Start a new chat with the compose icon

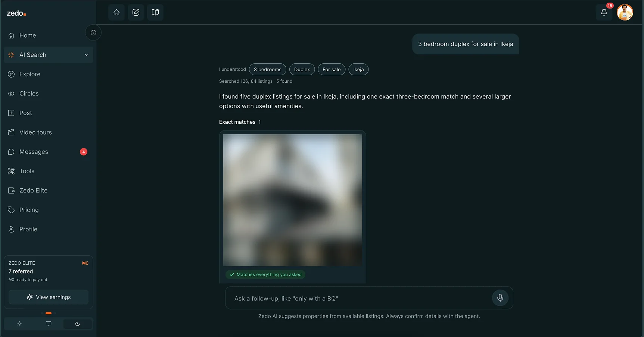[136, 12]
